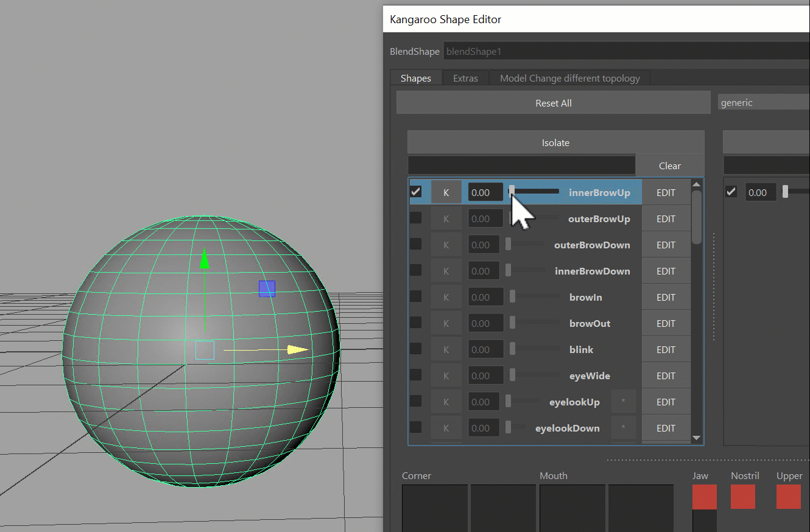Click the browIn slider handle
The height and width of the screenshot is (532, 810).
[x=512, y=296]
